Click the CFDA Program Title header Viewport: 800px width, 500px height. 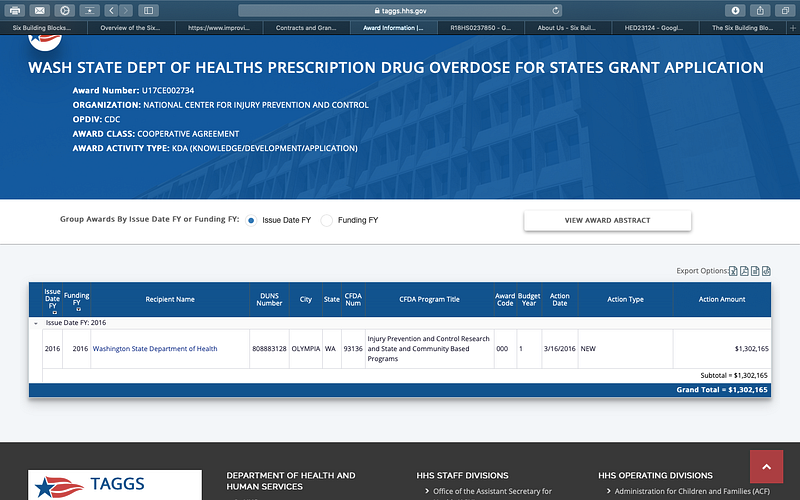tap(430, 299)
